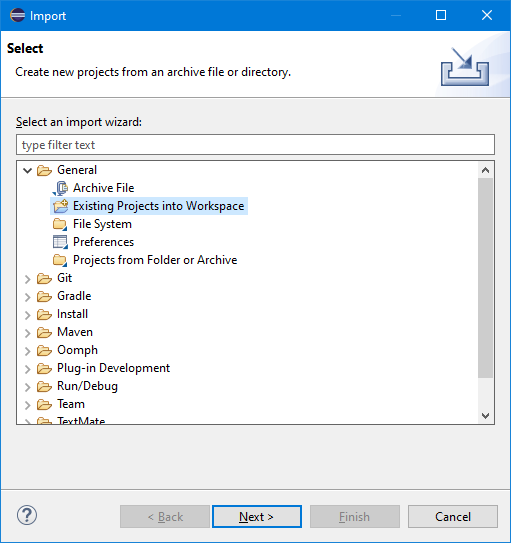Click the Preferences table icon
This screenshot has height=543, width=511.
click(x=60, y=242)
